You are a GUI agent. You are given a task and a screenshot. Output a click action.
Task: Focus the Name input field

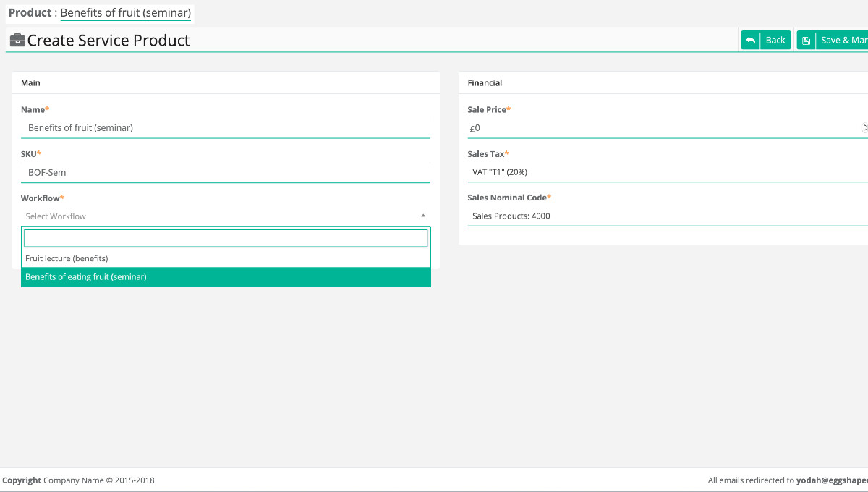[x=225, y=128]
